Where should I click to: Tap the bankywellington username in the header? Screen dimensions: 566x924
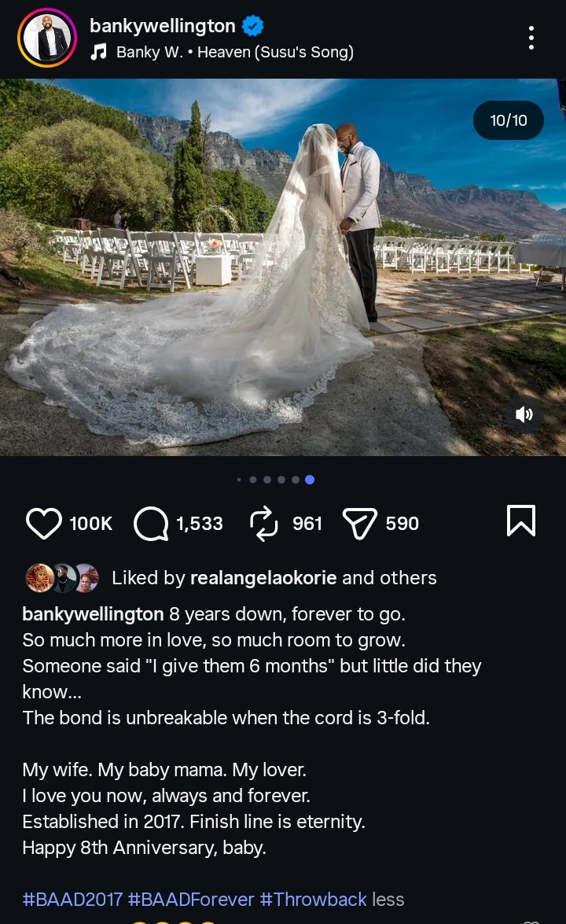click(x=163, y=26)
